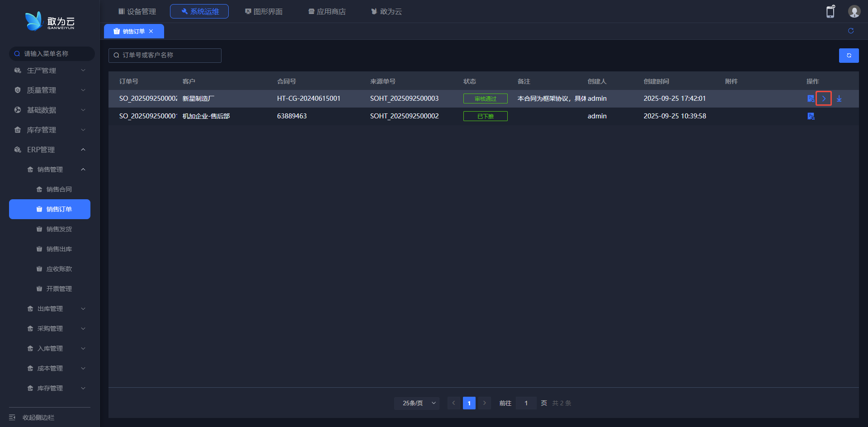
Task: View details of order for 新星制造厂
Action: pos(811,99)
